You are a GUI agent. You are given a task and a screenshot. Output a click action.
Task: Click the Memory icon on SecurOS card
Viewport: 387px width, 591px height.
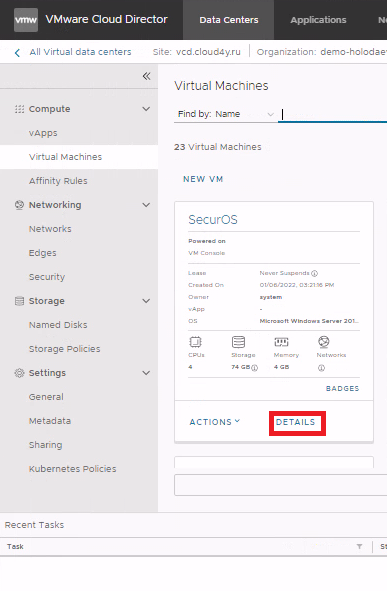click(x=281, y=342)
